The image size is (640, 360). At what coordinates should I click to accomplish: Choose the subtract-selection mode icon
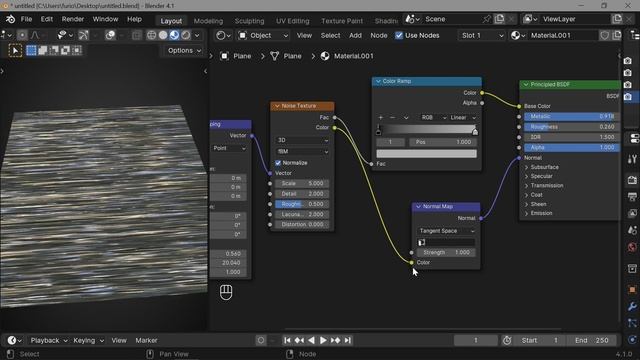[54, 51]
